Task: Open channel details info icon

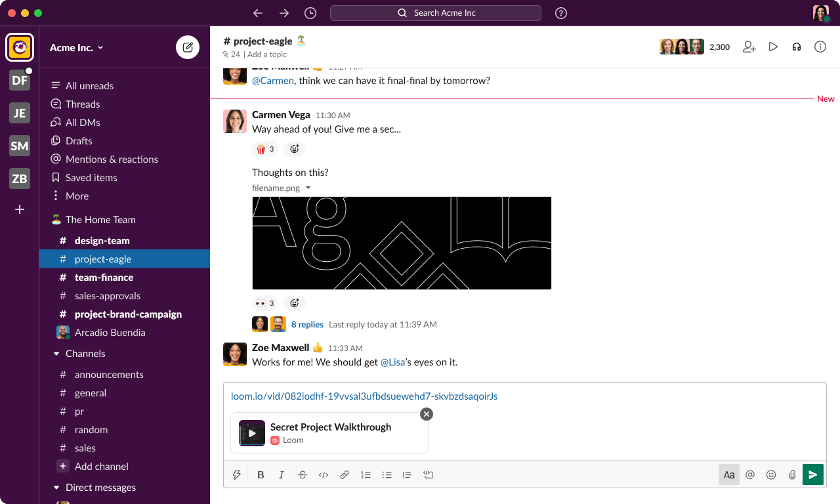Action: [820, 47]
